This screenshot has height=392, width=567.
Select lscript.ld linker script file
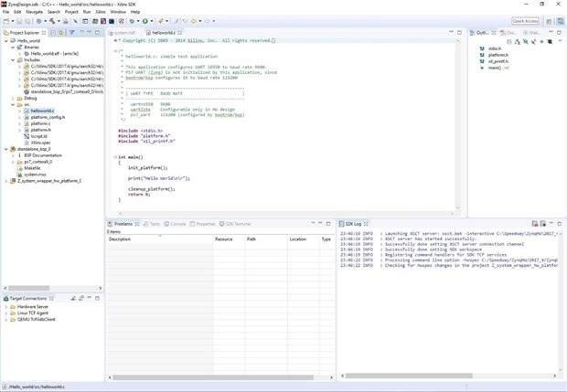pyautogui.click(x=41, y=136)
